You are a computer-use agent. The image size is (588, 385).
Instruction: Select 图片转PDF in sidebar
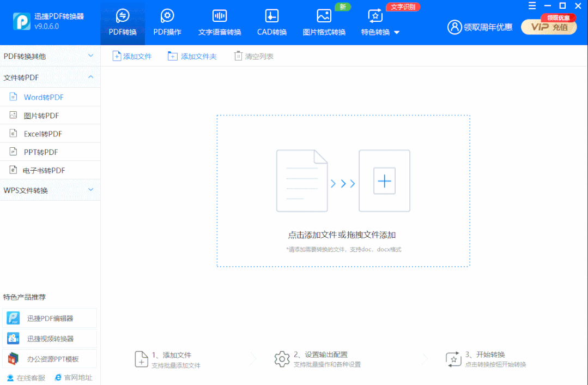click(x=50, y=116)
